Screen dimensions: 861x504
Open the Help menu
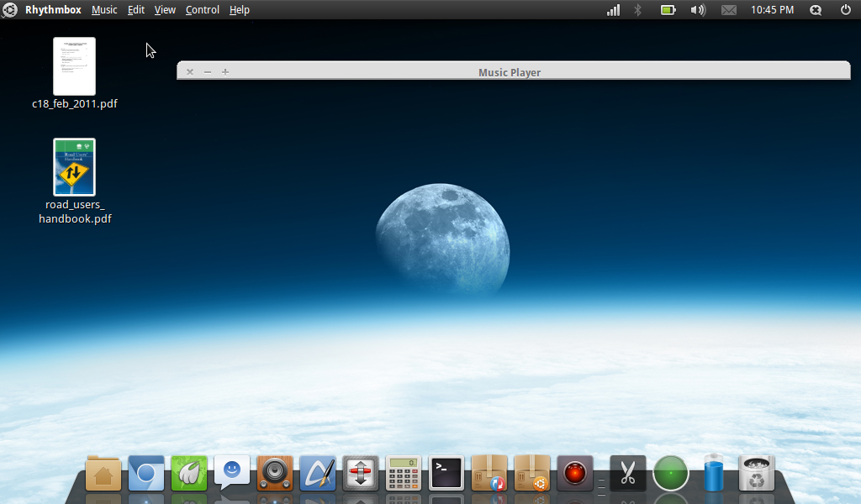click(240, 10)
